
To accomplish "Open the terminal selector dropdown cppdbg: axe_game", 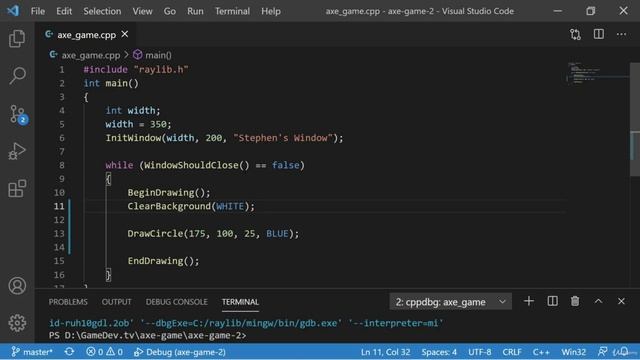I will pos(450,302).
